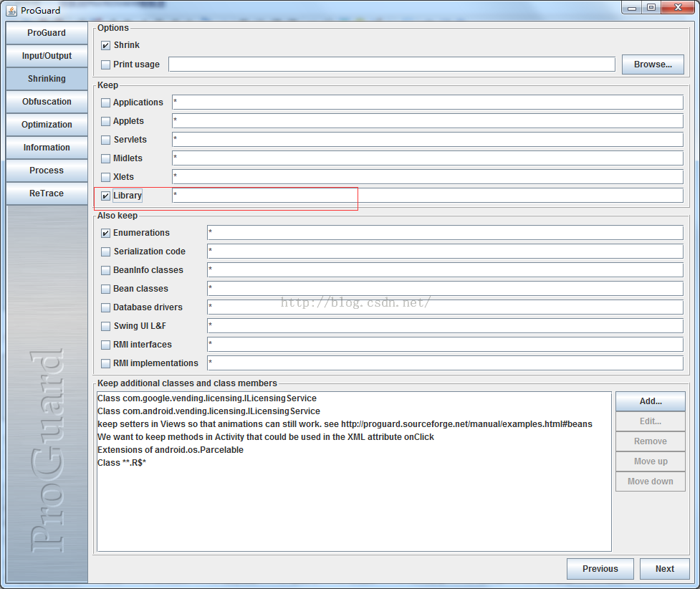Focus the BeanInfo classes filter field
700x589 pixels.
[x=445, y=270]
